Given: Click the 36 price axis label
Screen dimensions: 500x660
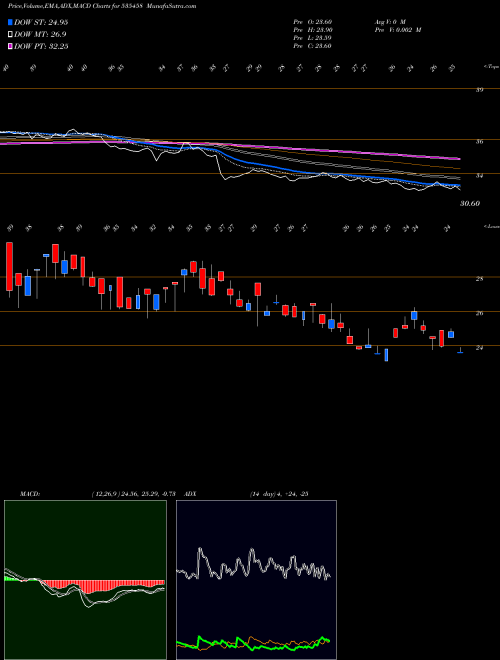Looking at the screenshot, I should point(479,141).
